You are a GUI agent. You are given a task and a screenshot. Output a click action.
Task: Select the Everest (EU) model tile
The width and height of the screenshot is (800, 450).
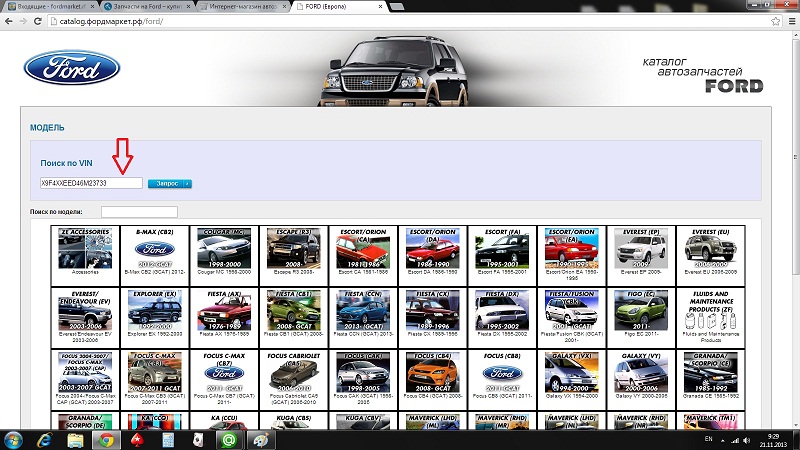tap(710, 256)
